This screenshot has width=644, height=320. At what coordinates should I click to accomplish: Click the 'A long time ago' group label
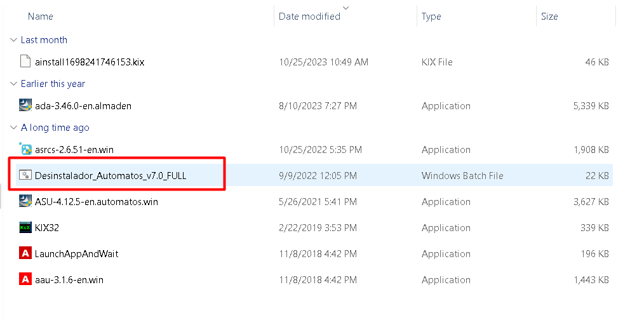pos(55,128)
